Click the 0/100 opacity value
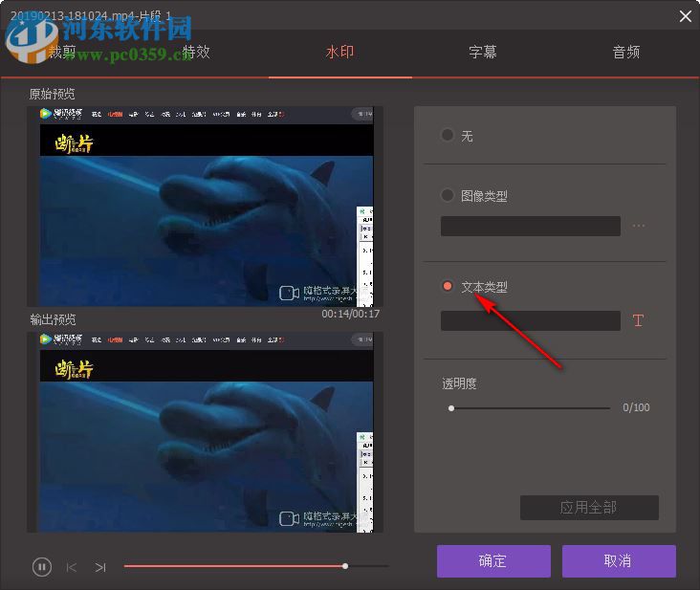This screenshot has height=590, width=700. tap(636, 407)
